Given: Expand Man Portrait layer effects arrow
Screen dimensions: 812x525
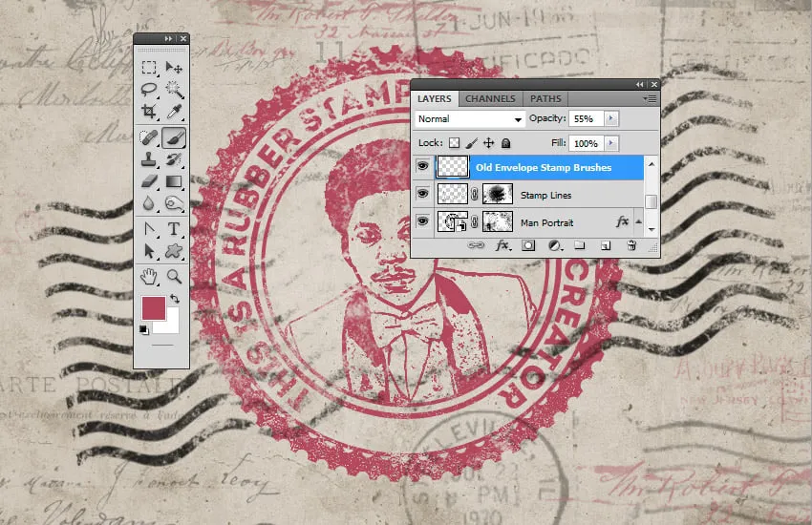Looking at the screenshot, I should [636, 221].
